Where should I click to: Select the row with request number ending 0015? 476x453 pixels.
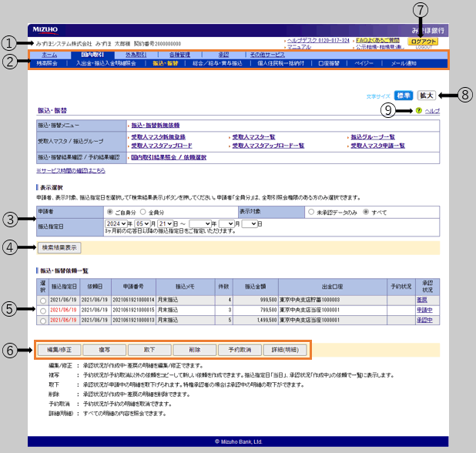[x=42, y=310]
